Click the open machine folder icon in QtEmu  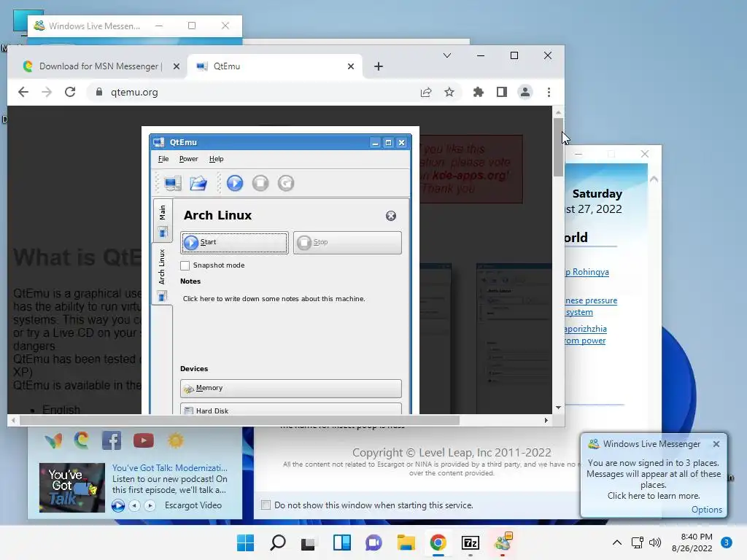(x=198, y=183)
